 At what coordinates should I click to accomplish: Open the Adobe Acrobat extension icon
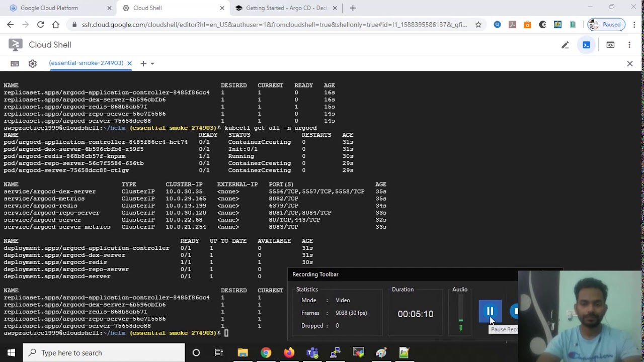[x=512, y=25]
